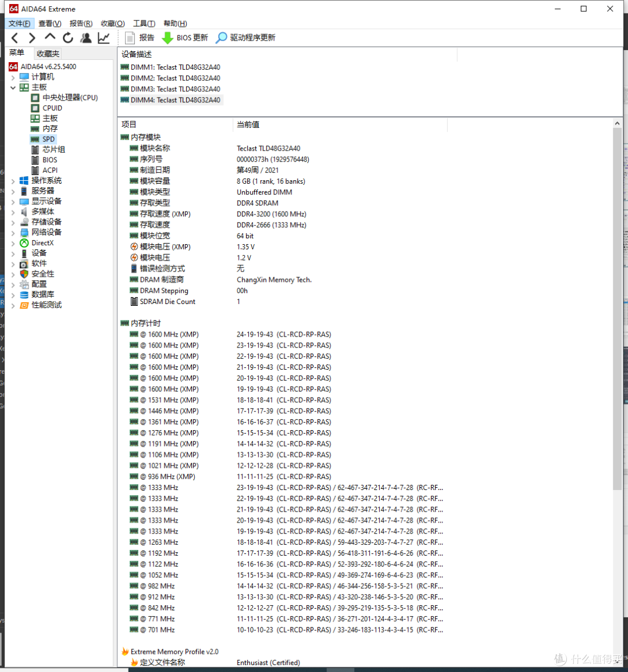Open the 报告 report button
Viewport: 628px width, 672px height.
point(140,38)
